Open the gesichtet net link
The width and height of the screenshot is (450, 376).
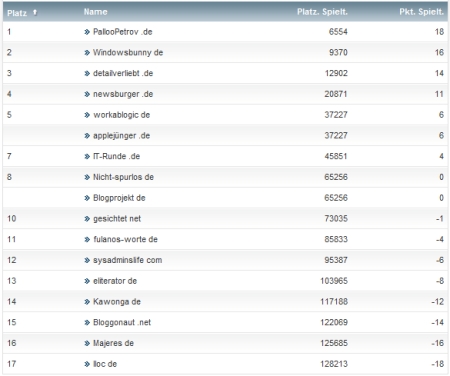(117, 218)
